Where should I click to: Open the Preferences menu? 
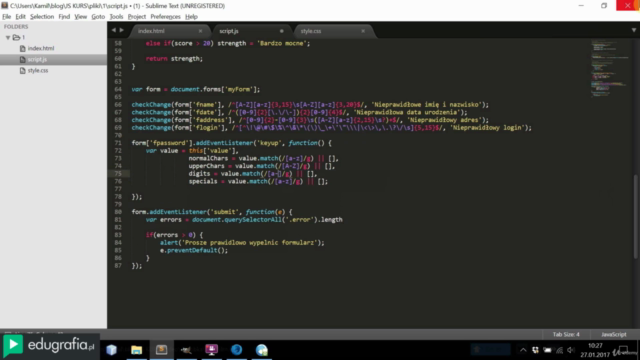coord(165,17)
